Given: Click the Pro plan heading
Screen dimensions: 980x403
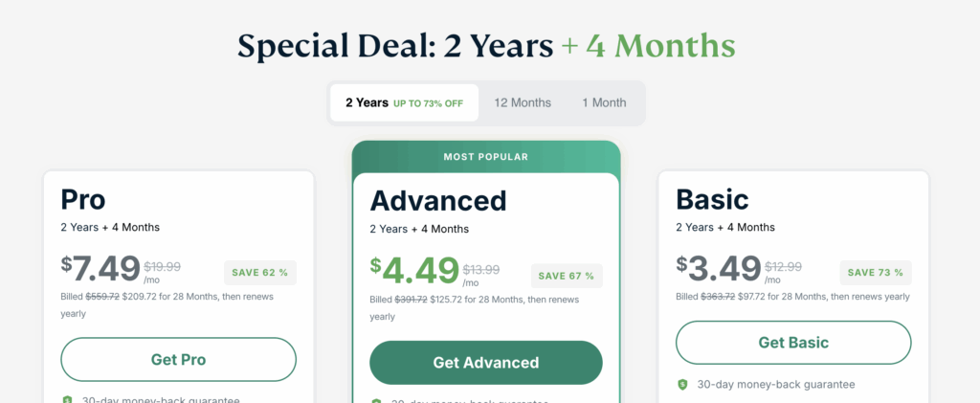Looking at the screenshot, I should point(83,200).
